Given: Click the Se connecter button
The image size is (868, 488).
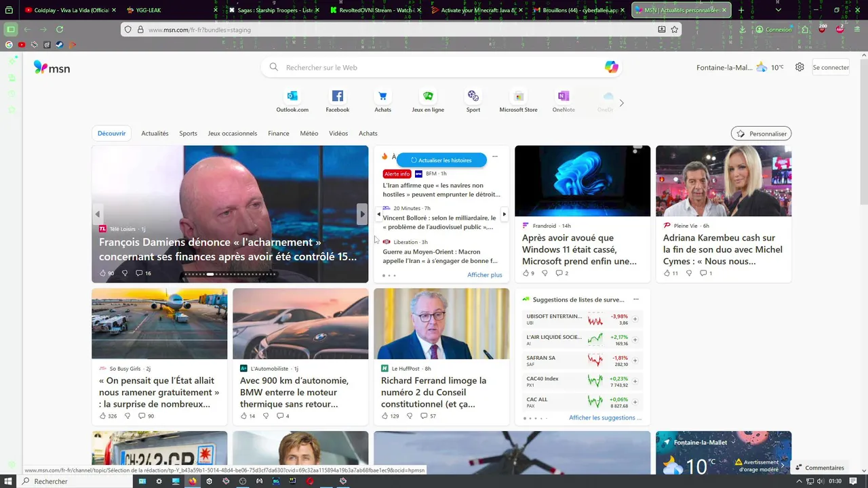Looking at the screenshot, I should tap(831, 67).
